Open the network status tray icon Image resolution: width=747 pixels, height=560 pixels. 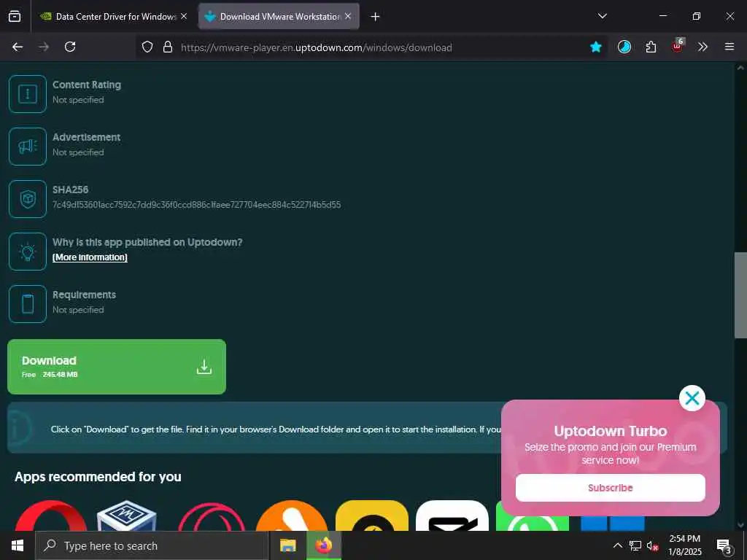635,545
